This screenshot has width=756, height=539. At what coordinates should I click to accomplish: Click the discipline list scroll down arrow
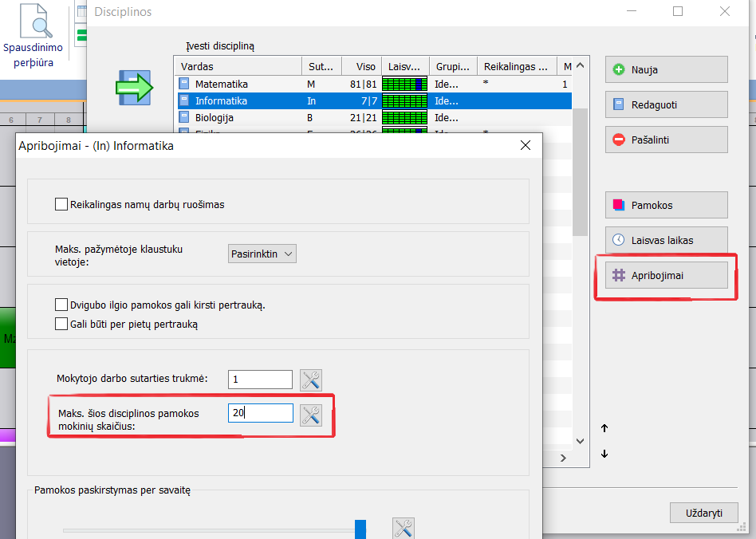[581, 441]
